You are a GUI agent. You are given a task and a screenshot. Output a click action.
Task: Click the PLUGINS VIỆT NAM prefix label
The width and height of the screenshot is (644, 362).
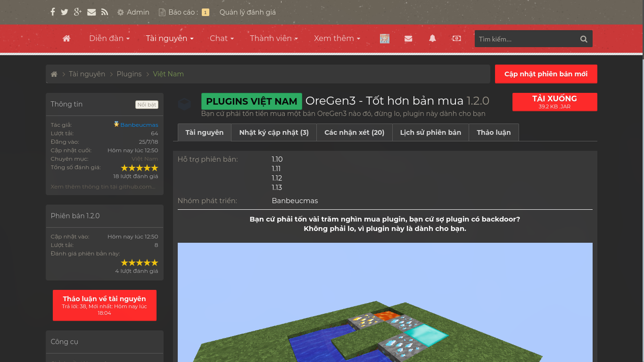pos(252,101)
